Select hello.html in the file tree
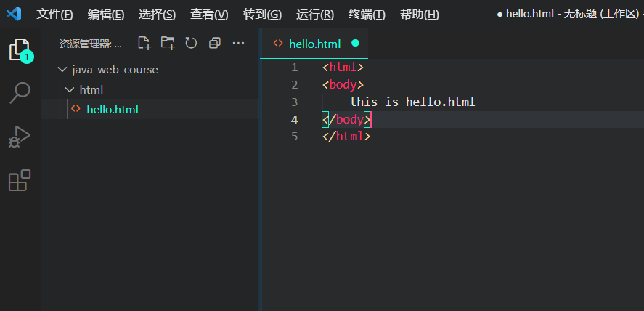Image resolution: width=644 pixels, height=311 pixels. click(x=113, y=109)
